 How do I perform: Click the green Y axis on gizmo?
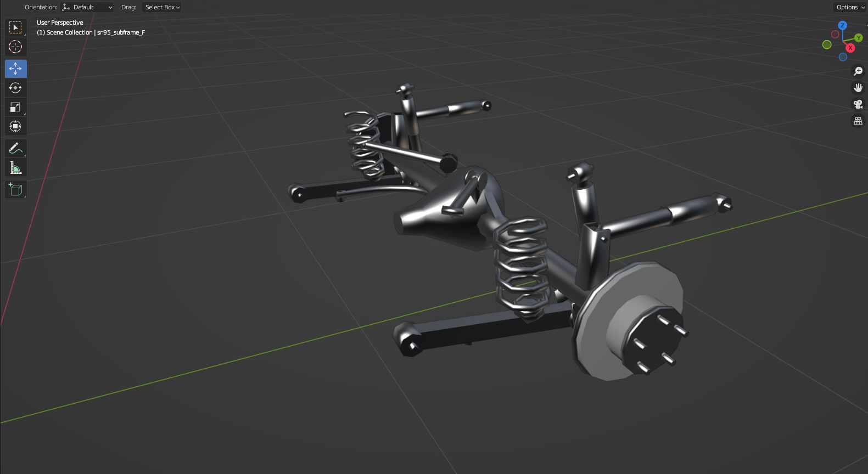click(x=859, y=38)
